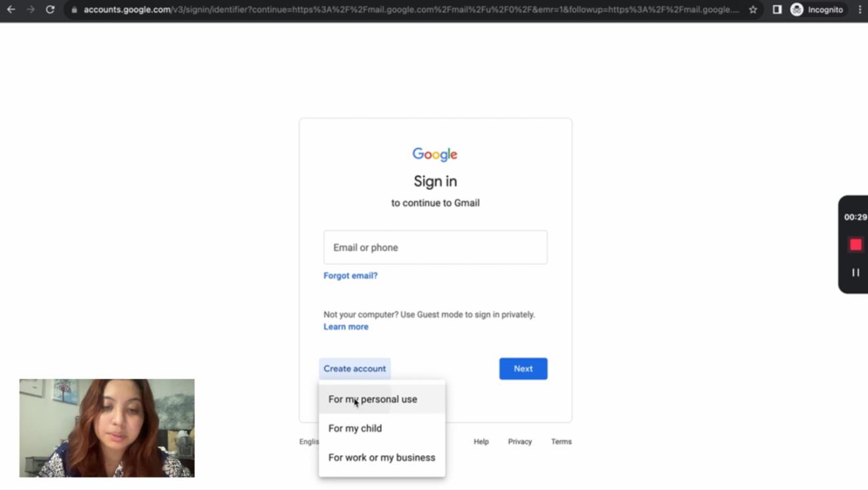Open the Create account dropdown
The image size is (868, 490).
pos(355,368)
